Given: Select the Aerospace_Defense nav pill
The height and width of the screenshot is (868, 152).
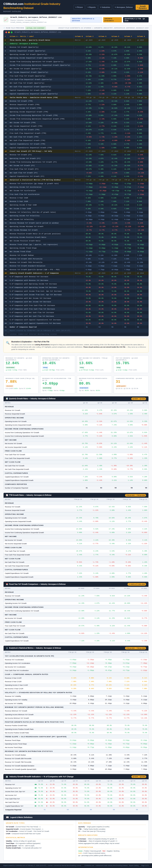Looking at the screenshot, I should pos(124,7).
